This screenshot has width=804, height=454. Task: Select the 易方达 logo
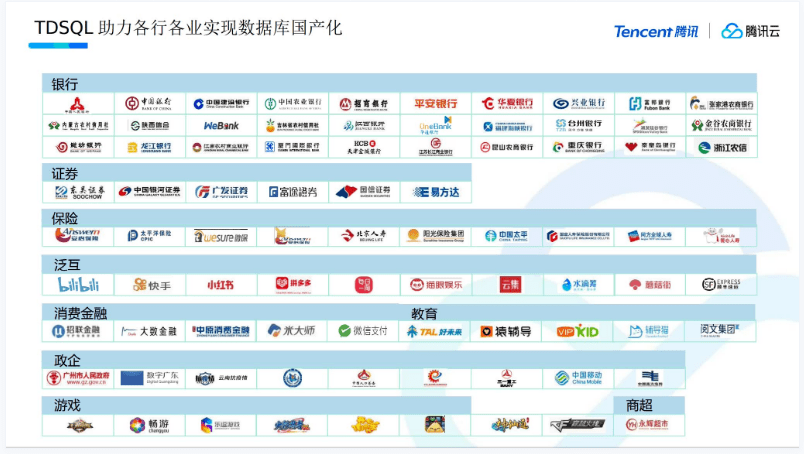(436, 192)
